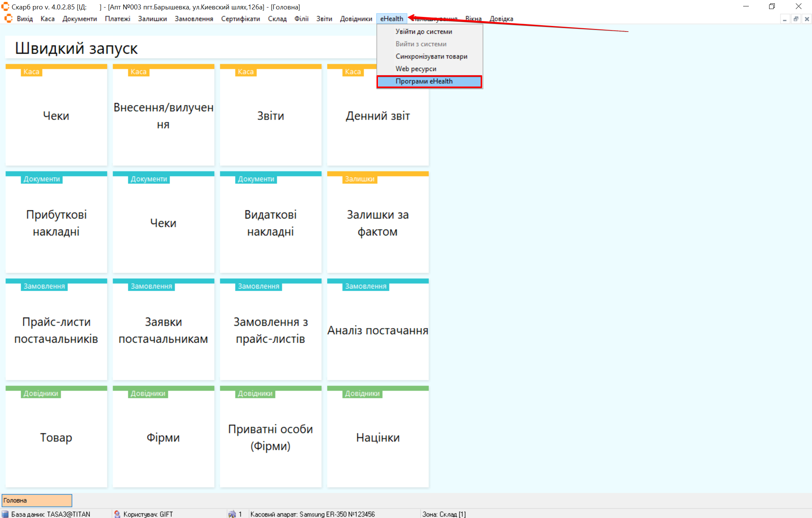The image size is (812, 518).
Task: Restore down the inner child window
Action: tap(796, 19)
